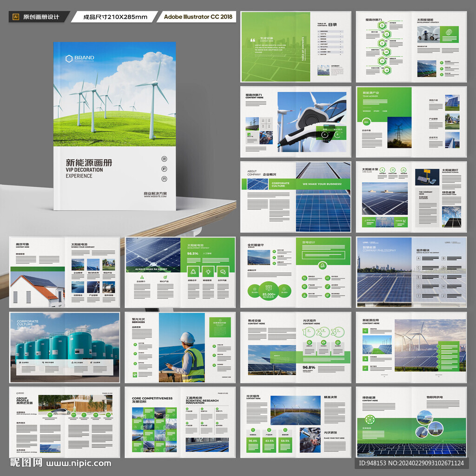Screen dimensions: 476x476
Task: Click the circled 'A' on the charger photo overlay
Action: point(324,134)
